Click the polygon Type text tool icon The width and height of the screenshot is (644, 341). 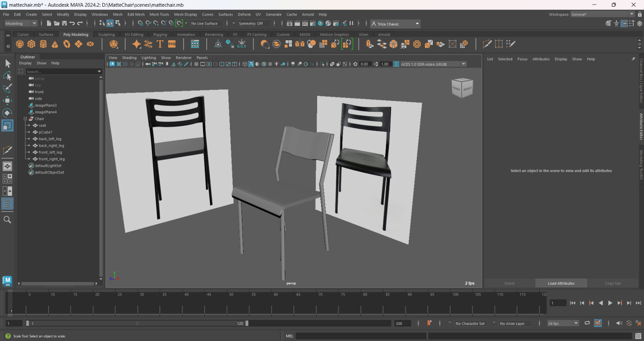(x=160, y=44)
